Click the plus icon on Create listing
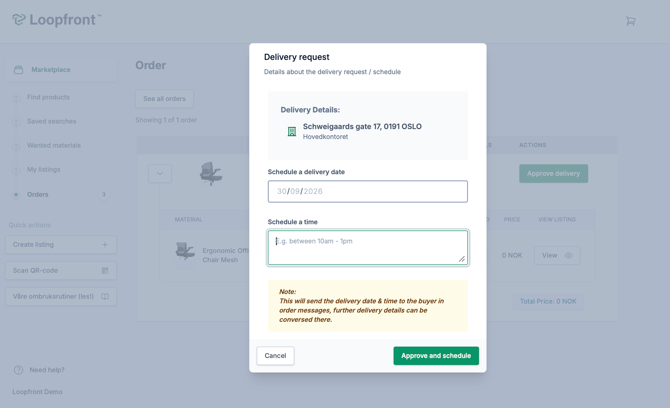Viewport: 670px width, 408px height. (x=105, y=245)
